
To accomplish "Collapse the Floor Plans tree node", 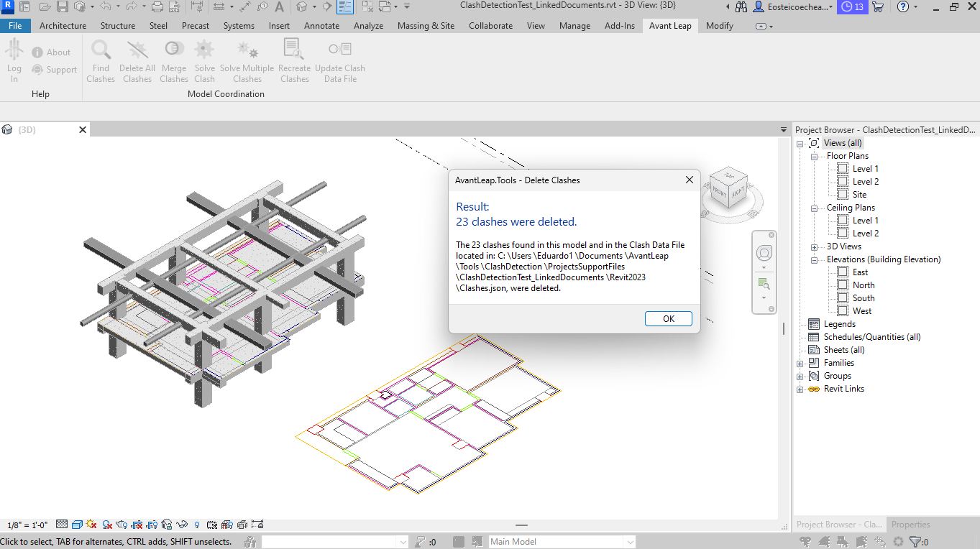I will coord(814,156).
